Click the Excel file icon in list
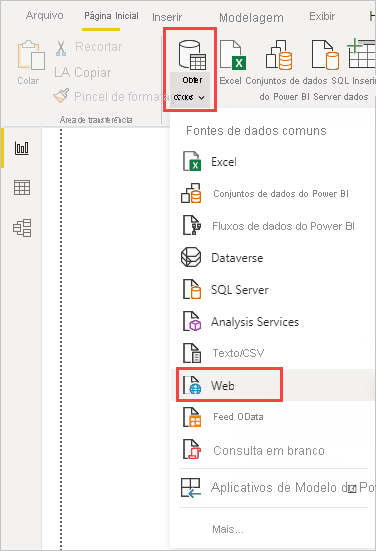Viewport: 376px width, 551px height. coord(192,161)
